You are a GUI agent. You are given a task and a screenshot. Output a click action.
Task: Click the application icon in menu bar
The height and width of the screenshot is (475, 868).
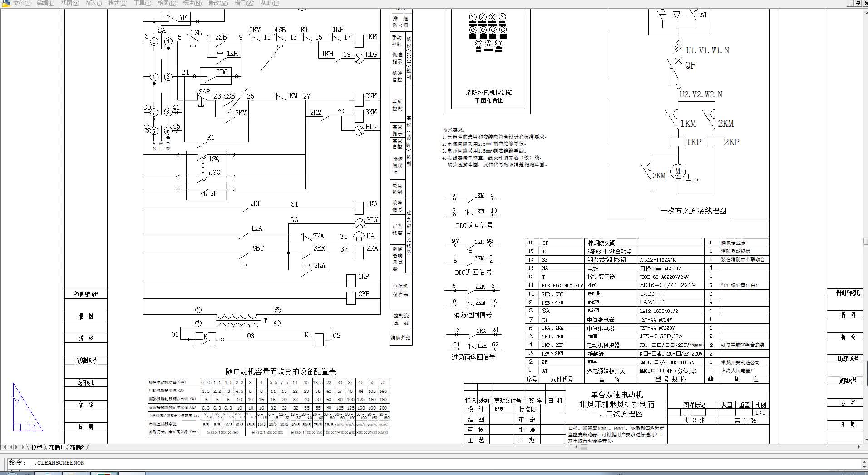[5, 3]
